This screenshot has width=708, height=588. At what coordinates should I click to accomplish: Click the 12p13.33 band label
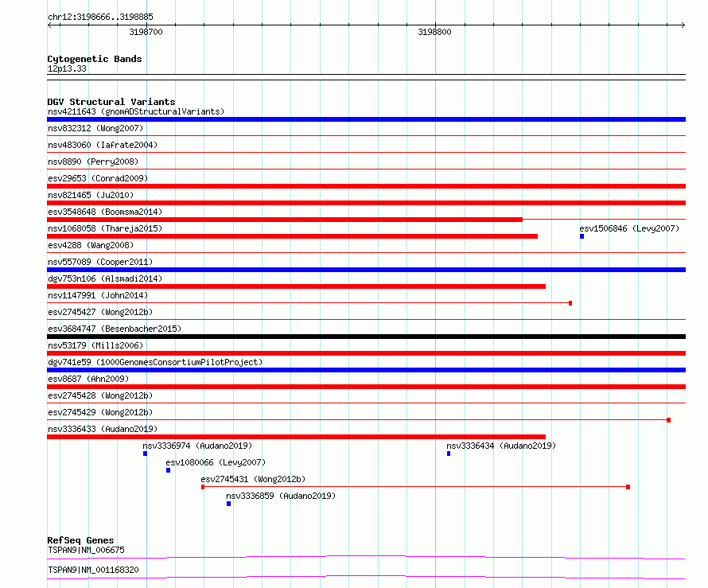coord(67,68)
